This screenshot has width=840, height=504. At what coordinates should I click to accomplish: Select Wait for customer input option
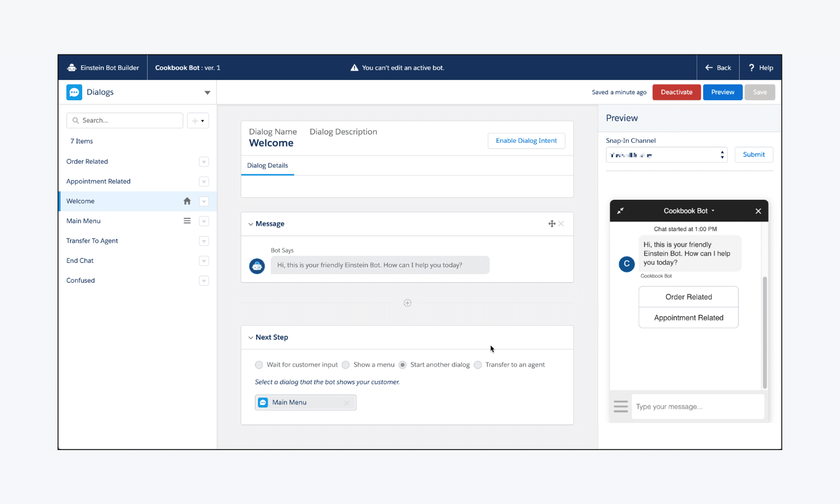click(x=259, y=365)
